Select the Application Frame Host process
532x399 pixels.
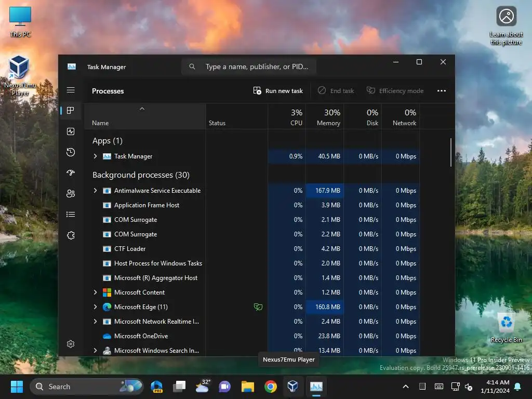point(252,205)
